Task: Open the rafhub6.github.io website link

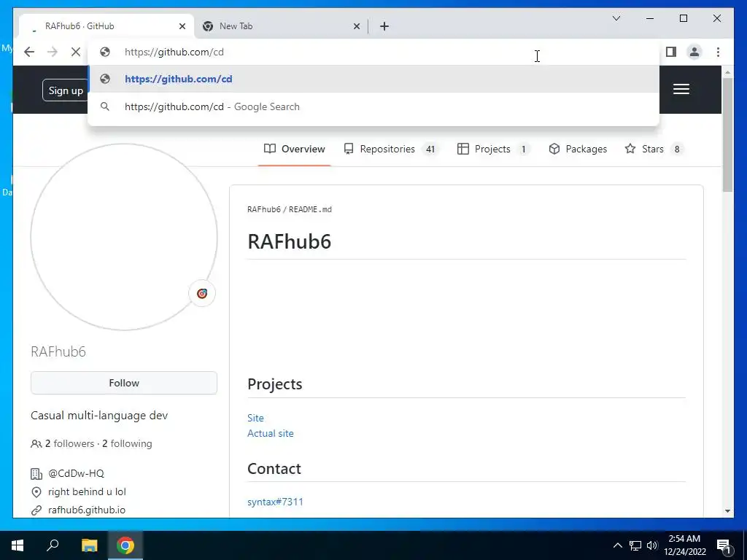Action: (87, 510)
